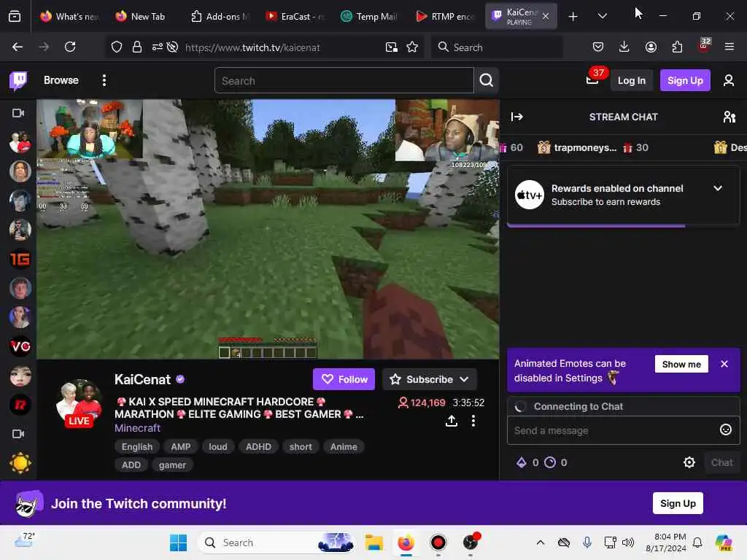Open the Firefox hamburger application menu
Image resolution: width=747 pixels, height=560 pixels.
729,47
